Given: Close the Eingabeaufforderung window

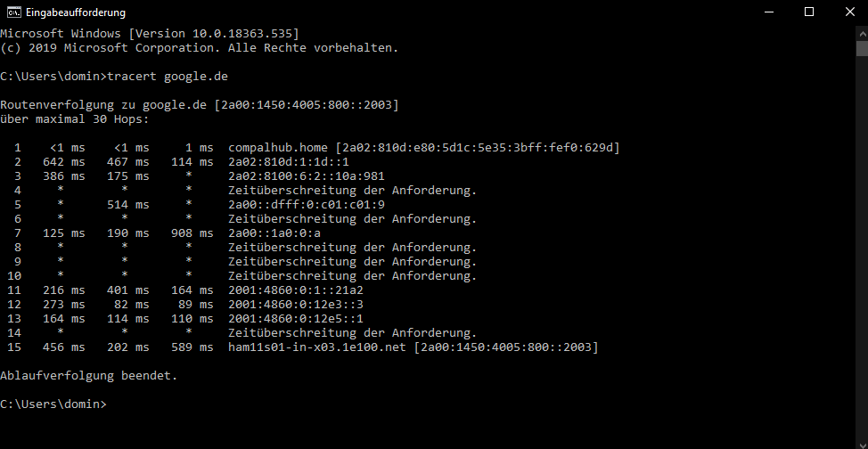Looking at the screenshot, I should coord(848,12).
